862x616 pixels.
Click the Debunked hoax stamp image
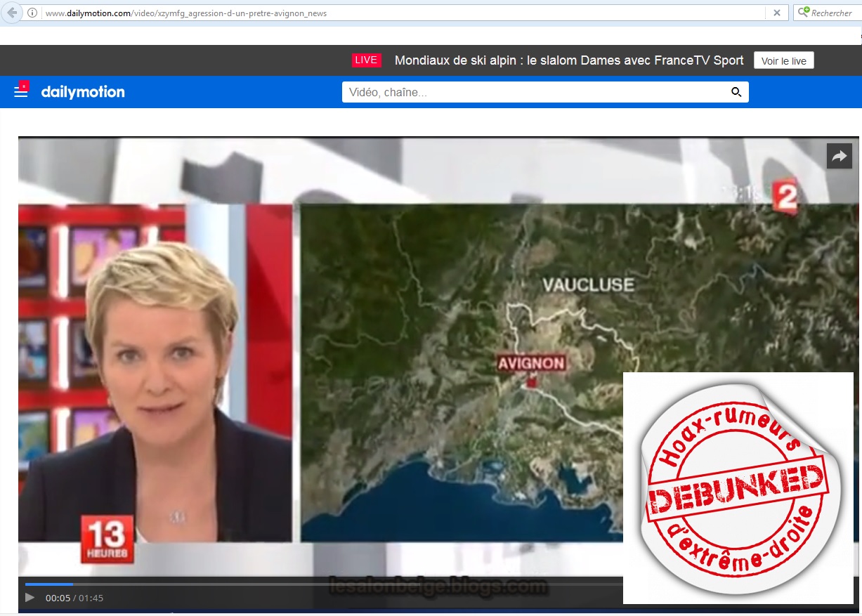(738, 488)
